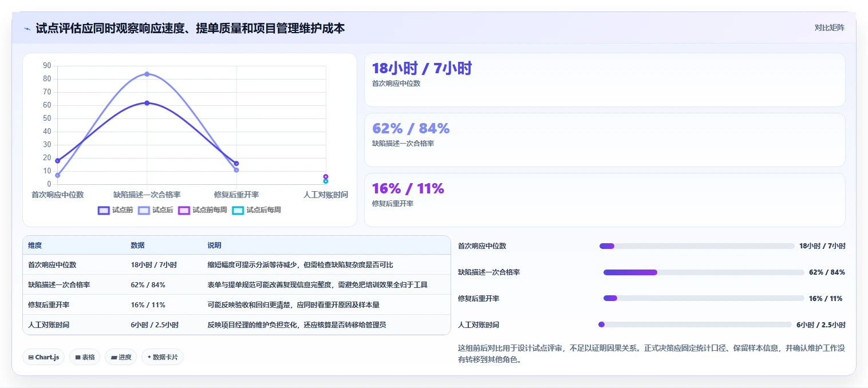
Task: Click the 数据卡片 chip star icon
Action: 149,357
